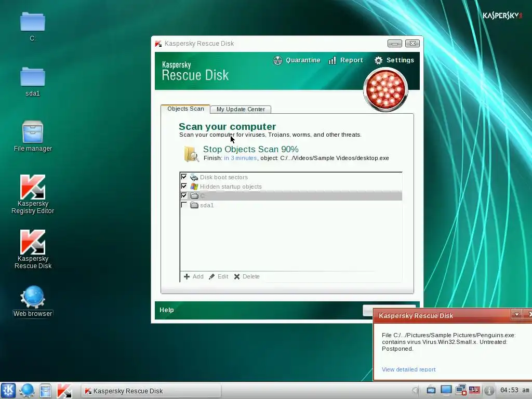Click Help in bottom bar

pyautogui.click(x=167, y=310)
